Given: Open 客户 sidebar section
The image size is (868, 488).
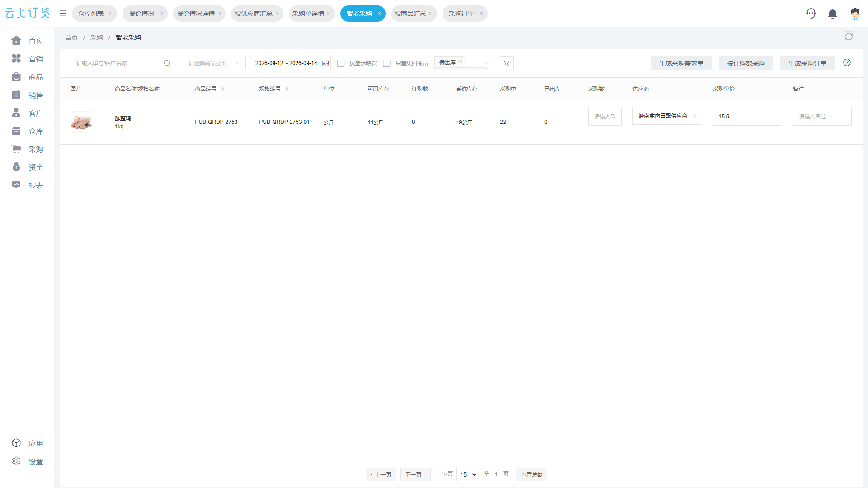Looking at the screenshot, I should click(x=27, y=113).
